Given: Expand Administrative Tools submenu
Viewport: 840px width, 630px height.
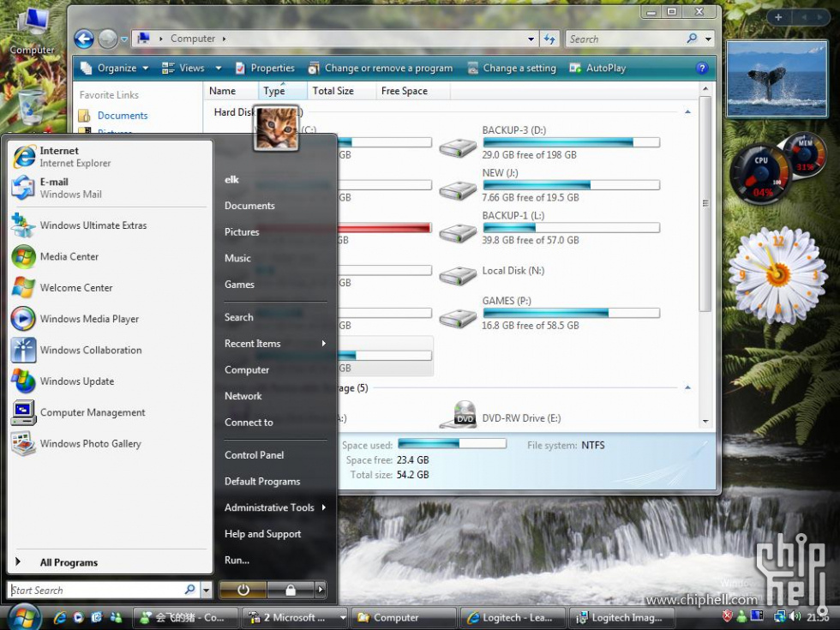Looking at the screenshot, I should [x=275, y=507].
